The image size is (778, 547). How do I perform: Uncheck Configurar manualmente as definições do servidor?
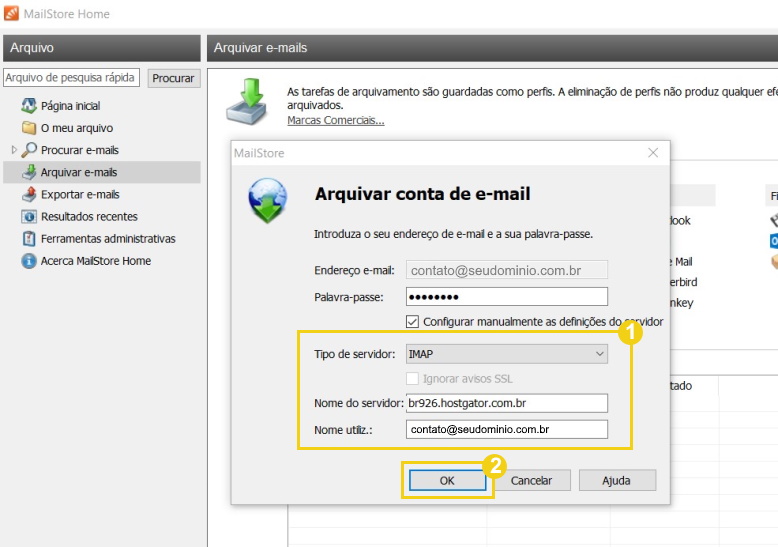[x=412, y=322]
